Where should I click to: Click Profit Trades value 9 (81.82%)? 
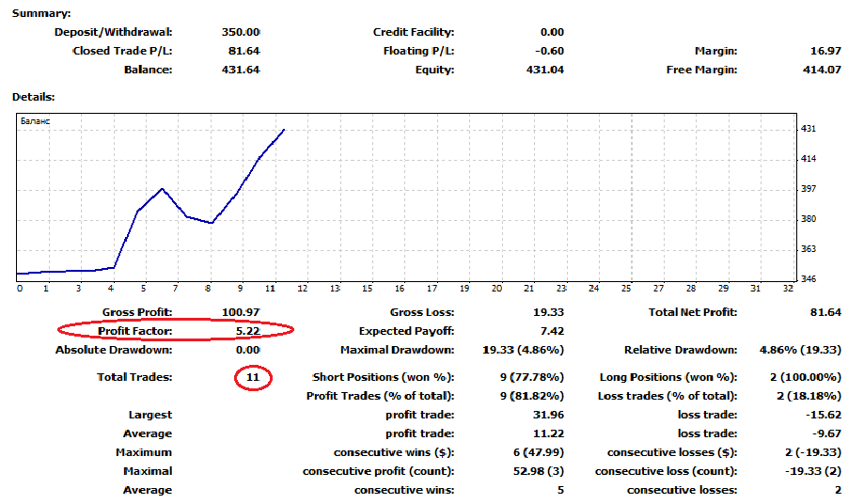532,396
